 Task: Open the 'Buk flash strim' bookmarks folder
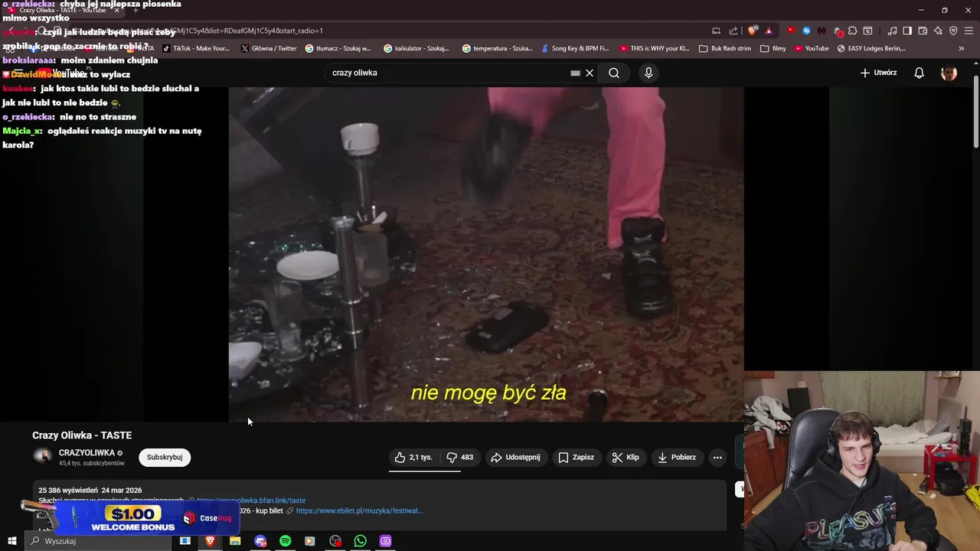point(725,48)
